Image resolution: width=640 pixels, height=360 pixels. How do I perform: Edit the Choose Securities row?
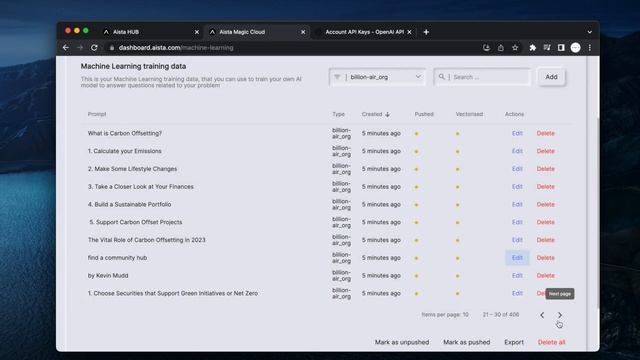click(x=517, y=293)
